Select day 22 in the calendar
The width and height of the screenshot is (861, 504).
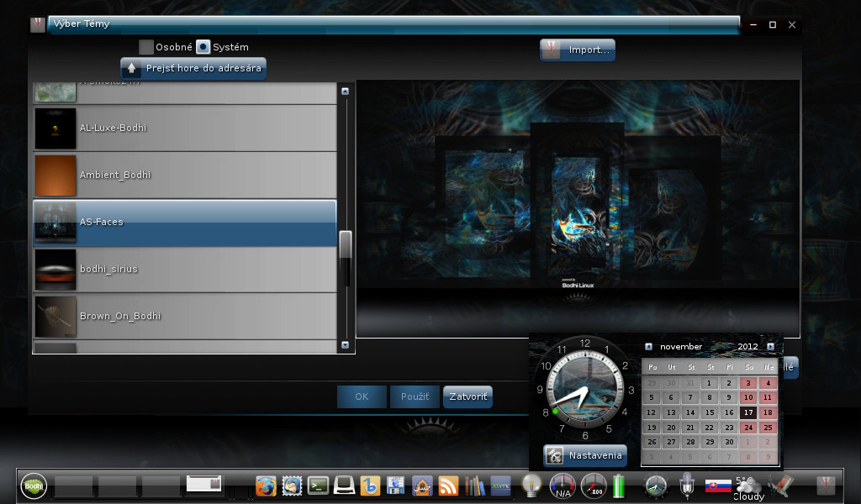click(x=710, y=428)
